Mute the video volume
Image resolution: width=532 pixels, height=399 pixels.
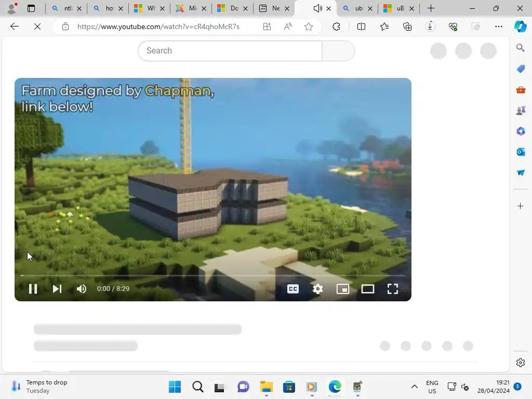pos(82,289)
